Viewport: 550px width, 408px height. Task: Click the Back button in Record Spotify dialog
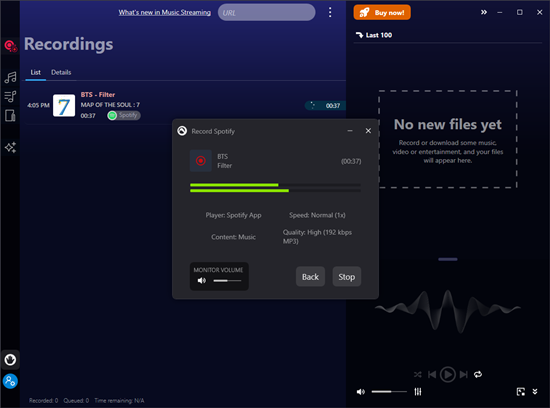pyautogui.click(x=310, y=277)
